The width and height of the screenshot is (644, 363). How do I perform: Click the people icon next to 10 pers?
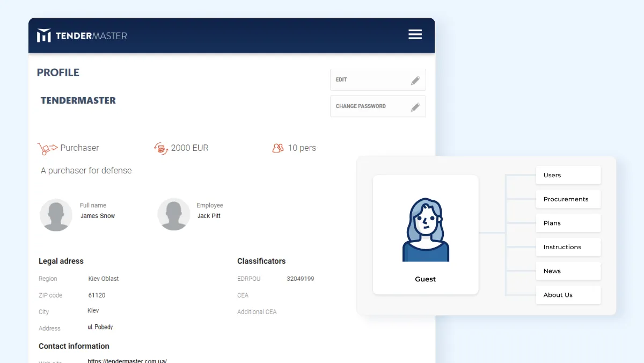point(278,148)
